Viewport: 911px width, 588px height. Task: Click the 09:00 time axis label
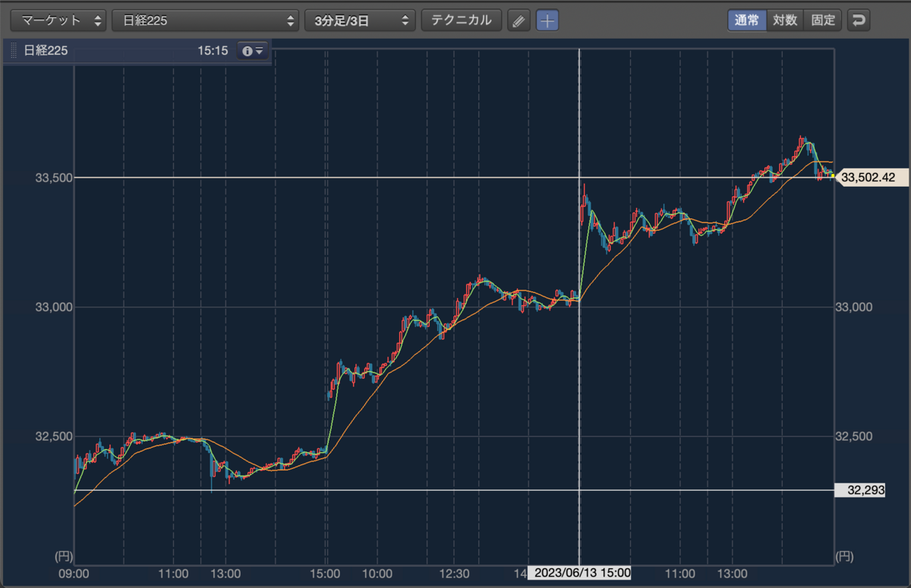click(x=74, y=574)
